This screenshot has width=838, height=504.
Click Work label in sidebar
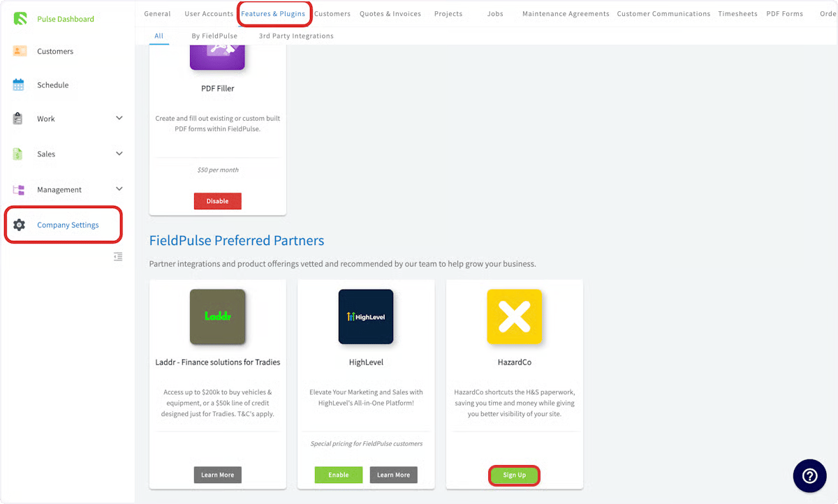pyautogui.click(x=46, y=119)
